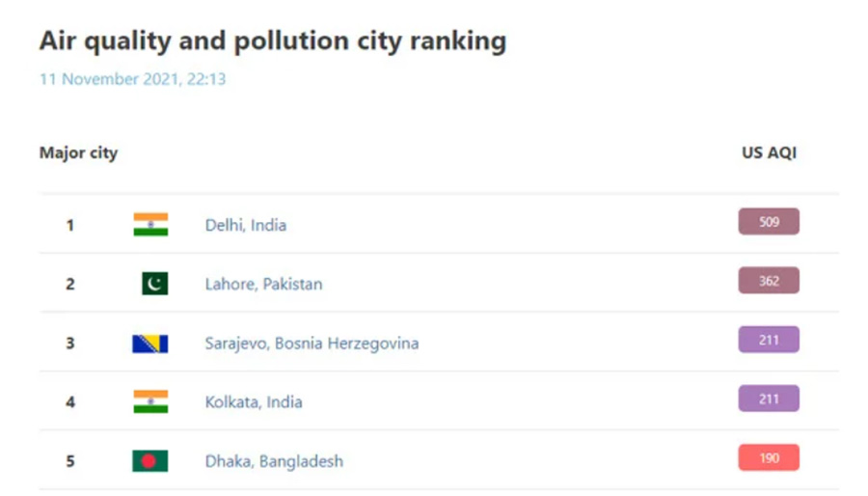Open the Dhaka, Bangladesh link
The image size is (868, 496).
(274, 461)
